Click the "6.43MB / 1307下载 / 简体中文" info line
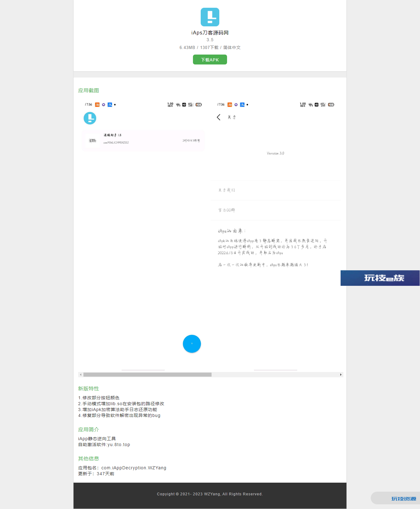 click(x=210, y=47)
